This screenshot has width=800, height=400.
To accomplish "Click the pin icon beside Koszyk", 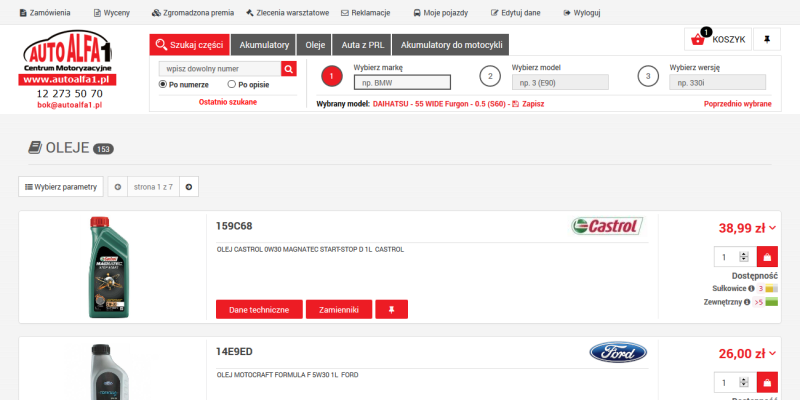I will point(766,39).
